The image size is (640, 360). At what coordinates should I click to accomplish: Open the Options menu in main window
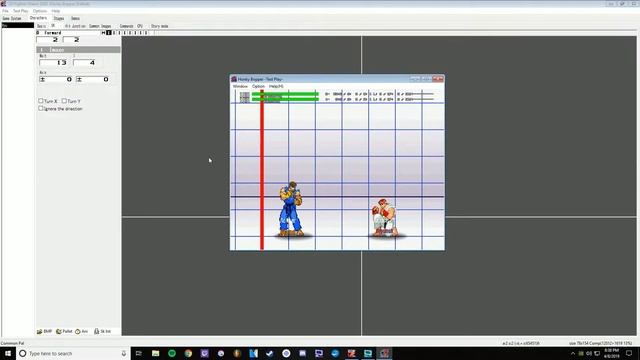point(40,11)
